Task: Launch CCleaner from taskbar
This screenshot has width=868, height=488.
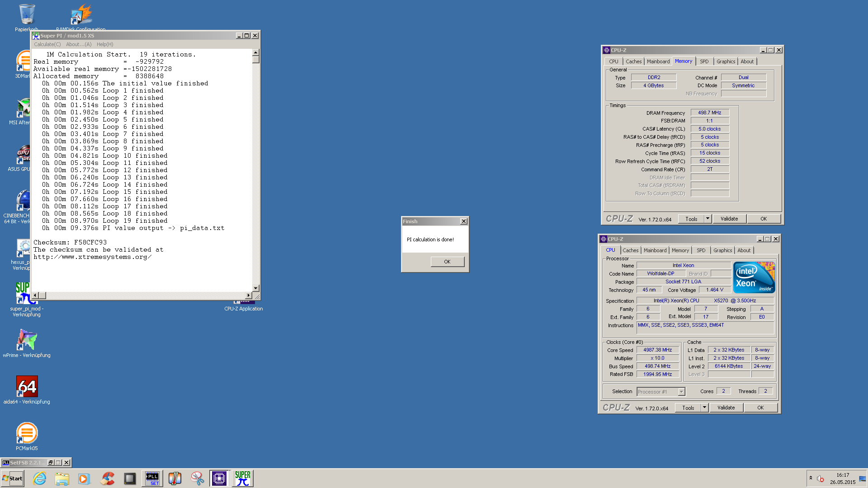Action: [x=107, y=479]
